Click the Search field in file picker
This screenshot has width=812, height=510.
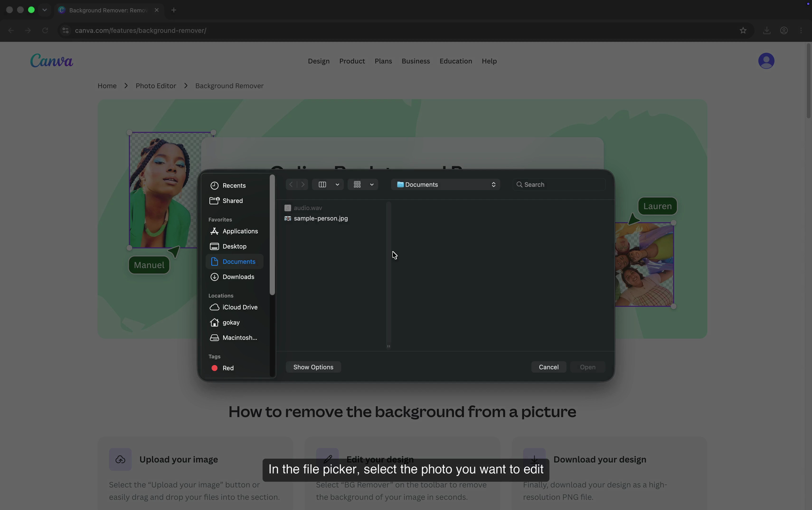[559, 184]
